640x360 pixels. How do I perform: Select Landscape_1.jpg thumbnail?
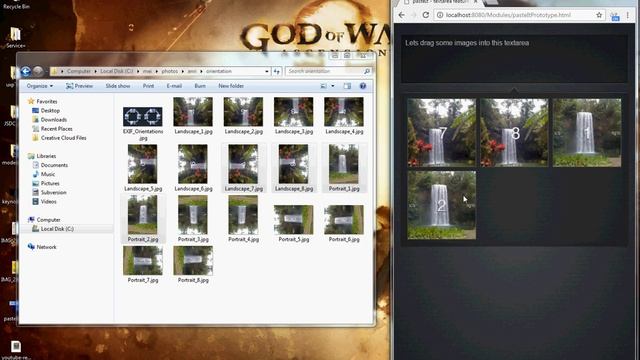click(193, 111)
